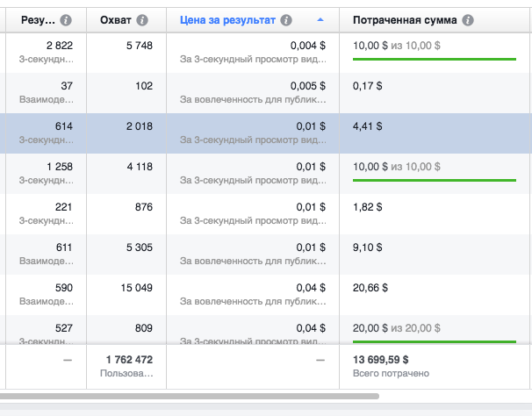Select reach value 876
The image size is (532, 416).
(x=144, y=207)
